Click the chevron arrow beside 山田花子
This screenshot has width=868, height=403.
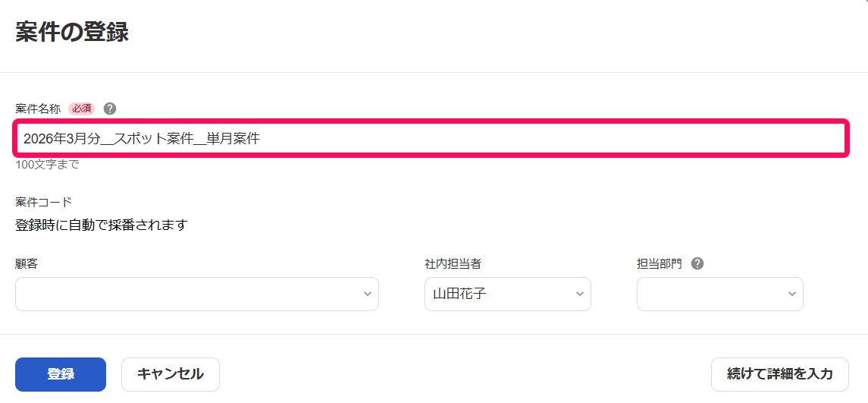[580, 294]
